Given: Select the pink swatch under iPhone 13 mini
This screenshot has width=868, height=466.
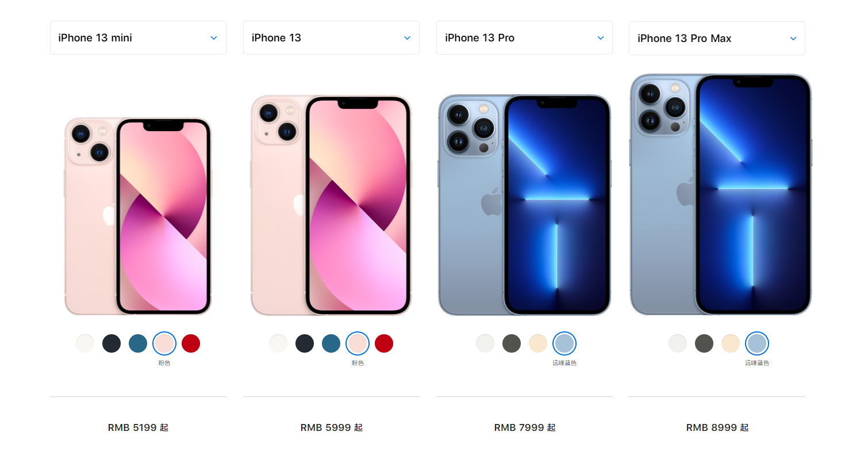Looking at the screenshot, I should point(164,343).
